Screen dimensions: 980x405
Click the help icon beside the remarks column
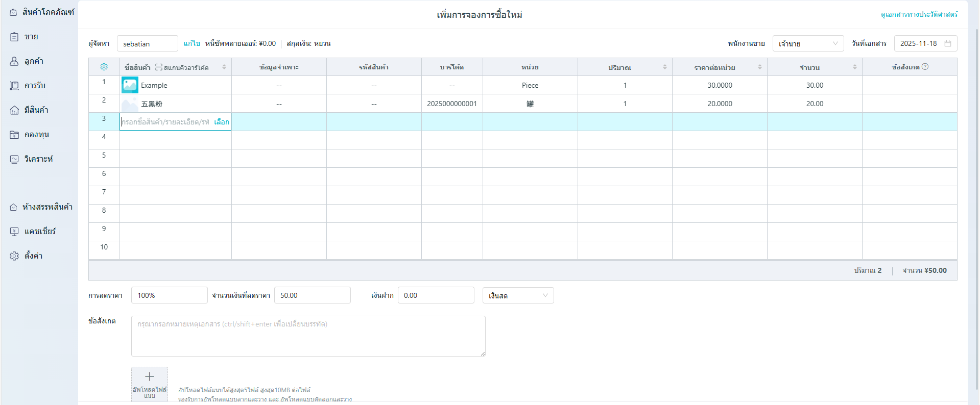pos(925,67)
